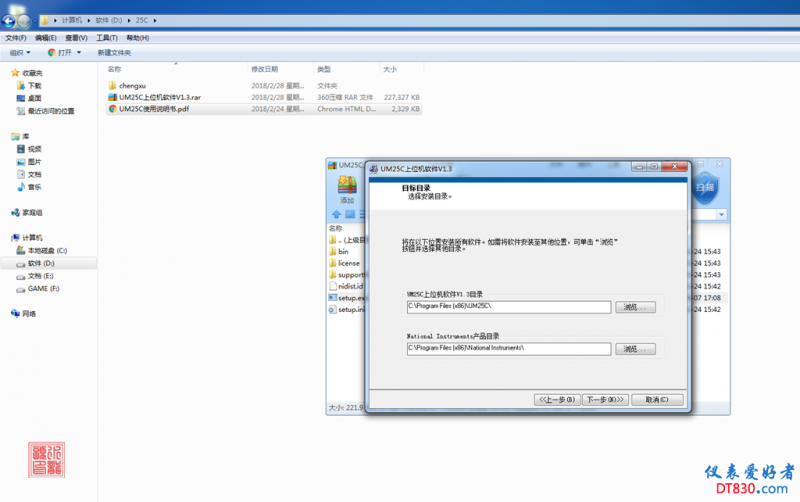Open 本地磁盘 (C:) in navigation pane
This screenshot has width=800, height=502.
click(46, 250)
